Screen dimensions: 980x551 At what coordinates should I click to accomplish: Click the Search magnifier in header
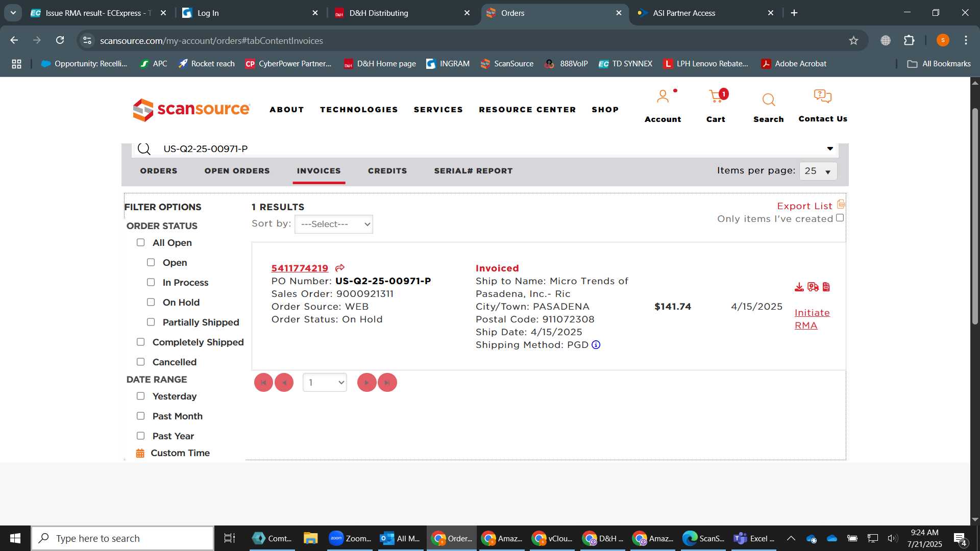pos(769,99)
